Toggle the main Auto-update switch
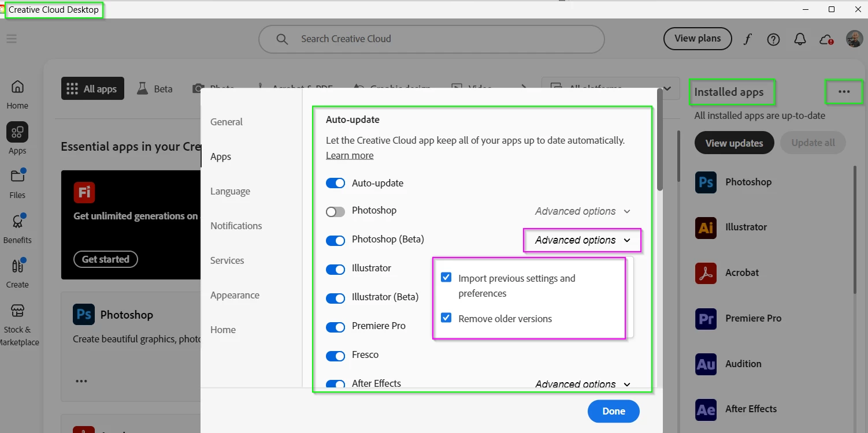This screenshot has width=868, height=433. point(335,183)
